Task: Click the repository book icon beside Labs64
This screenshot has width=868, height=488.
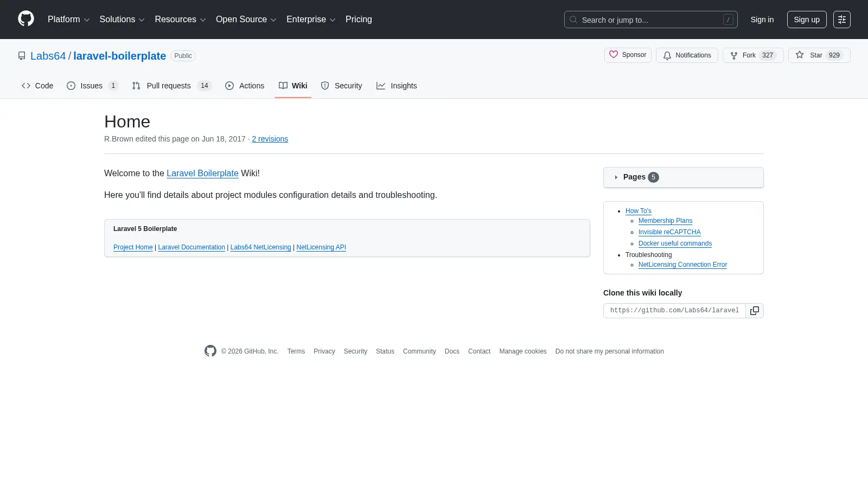Action: pyautogui.click(x=22, y=56)
